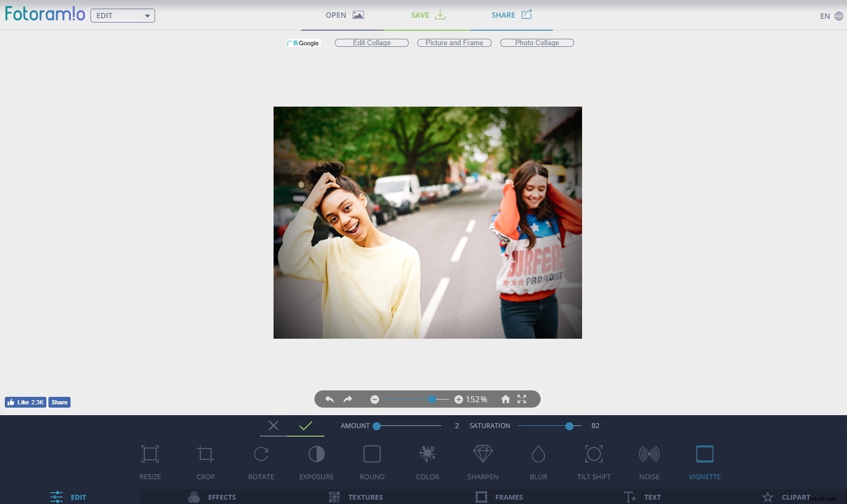Click the Facebook Like button

pos(25,402)
